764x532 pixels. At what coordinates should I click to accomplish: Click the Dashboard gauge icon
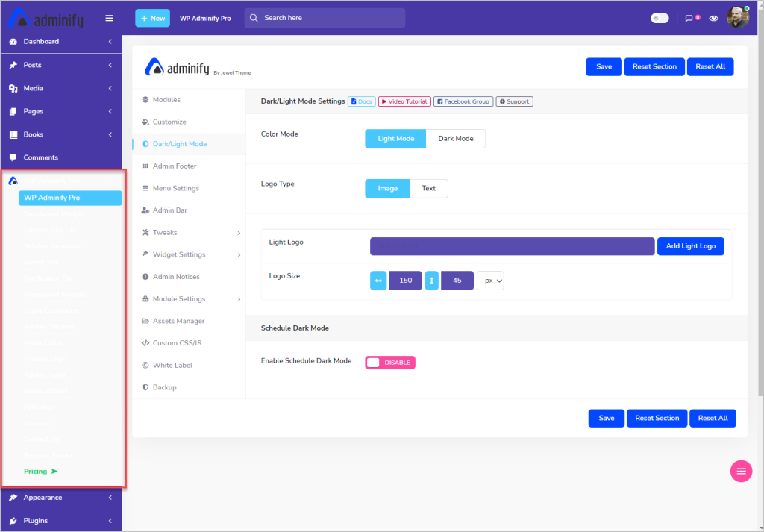13,41
